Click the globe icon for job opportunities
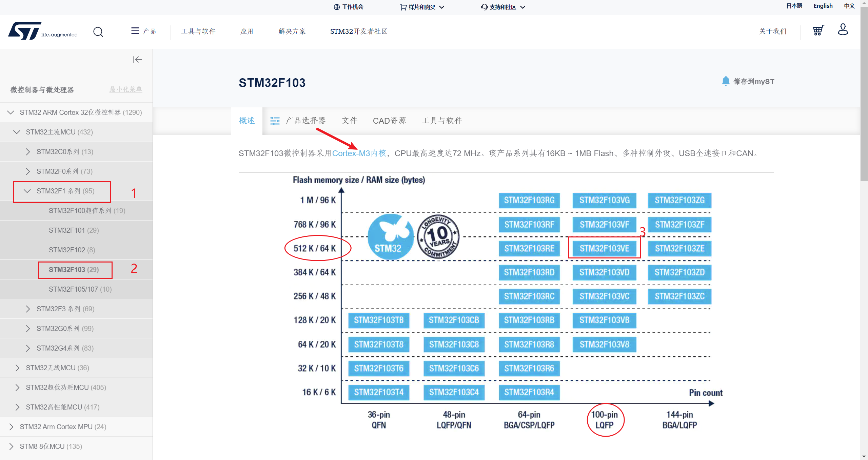The image size is (868, 460). 337,7
